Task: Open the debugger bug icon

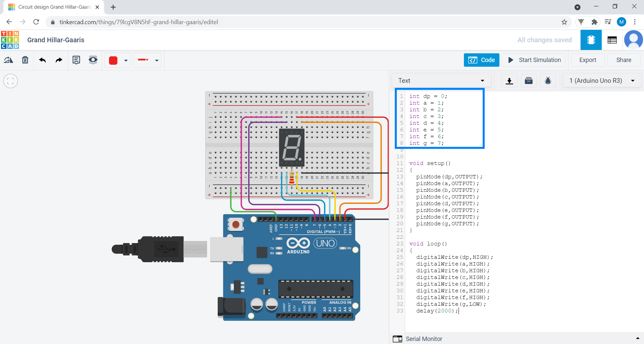Action: [548, 81]
